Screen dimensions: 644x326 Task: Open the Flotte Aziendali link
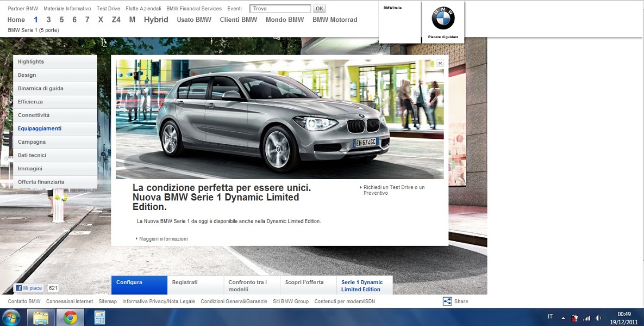pos(143,9)
